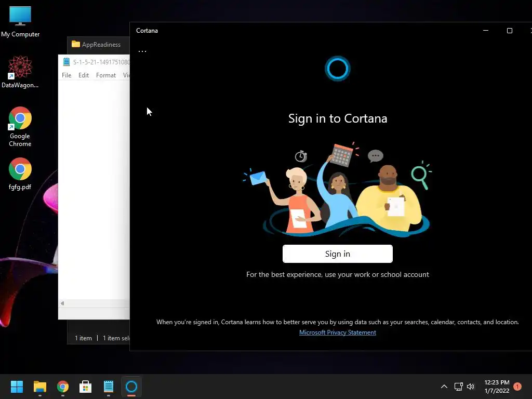
Task: Launch Chrome from the taskbar
Action: [x=63, y=387]
